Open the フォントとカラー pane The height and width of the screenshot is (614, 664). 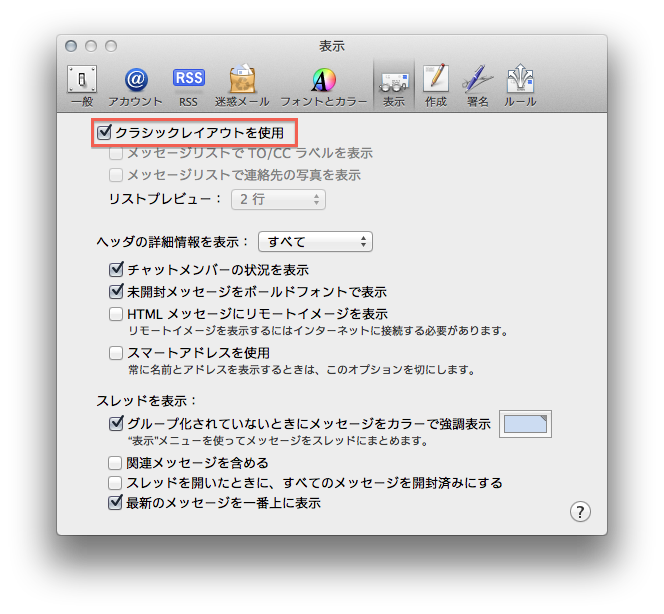324,86
